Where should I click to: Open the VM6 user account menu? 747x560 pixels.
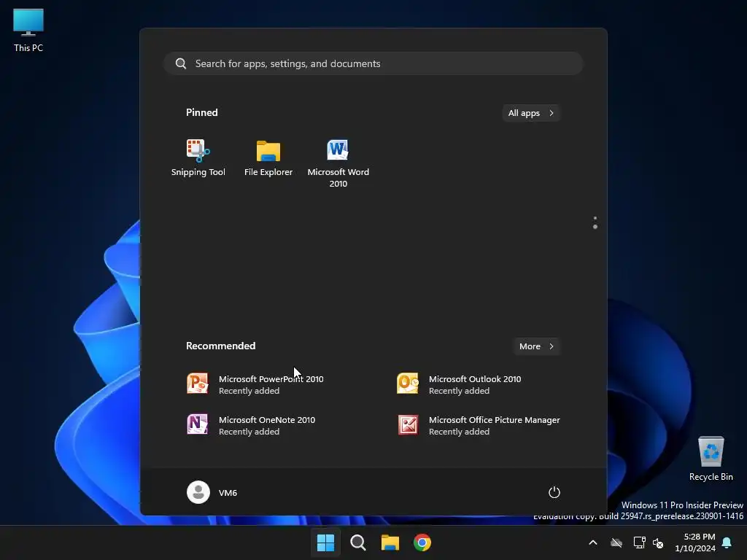click(212, 492)
